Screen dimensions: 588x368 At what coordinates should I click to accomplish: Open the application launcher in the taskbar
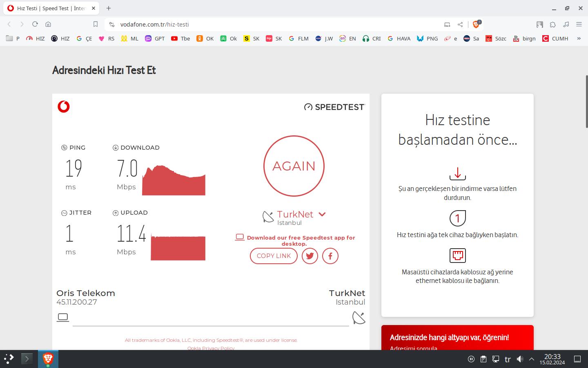(x=9, y=359)
